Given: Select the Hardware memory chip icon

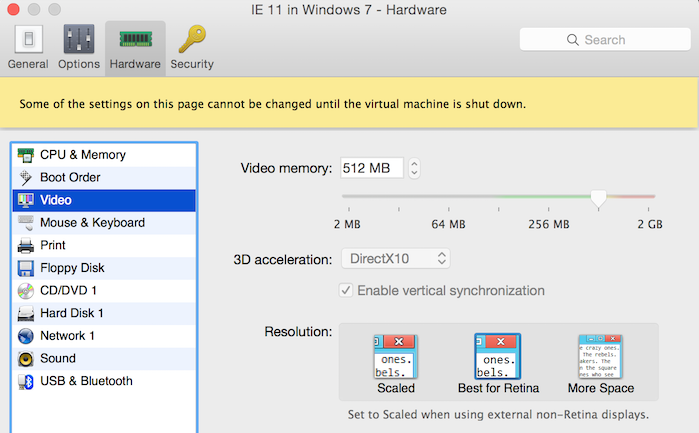Looking at the screenshot, I should [136, 39].
